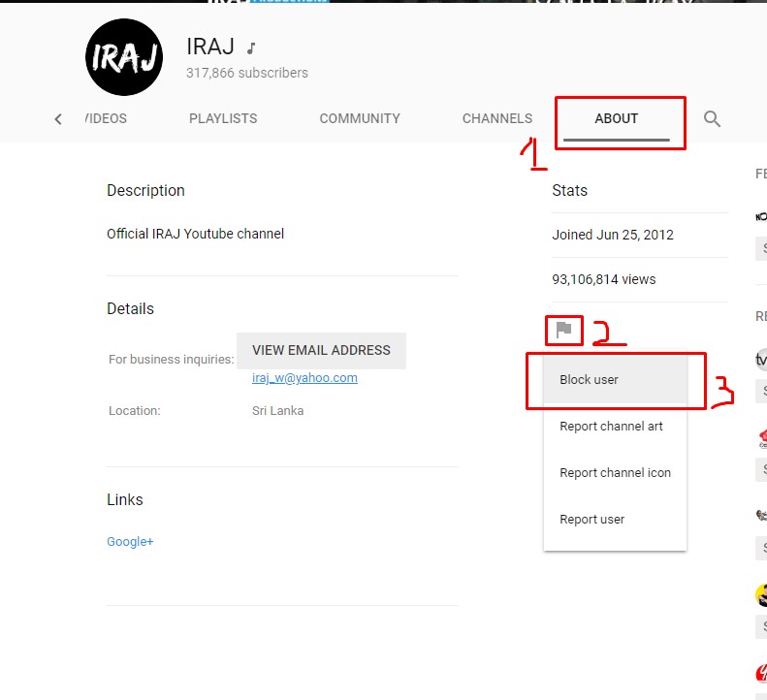
Task: Click the Sri Lanka location value
Action: [278, 410]
